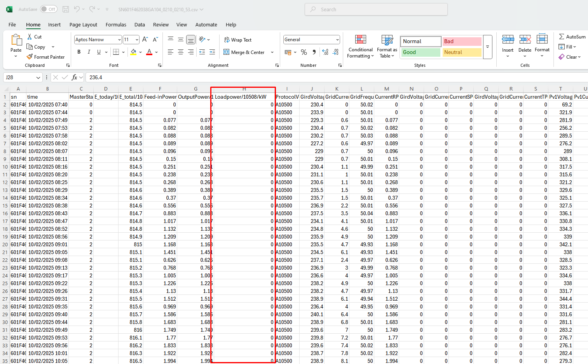Toggle Bold formatting
This screenshot has height=364, width=588.
click(x=79, y=52)
